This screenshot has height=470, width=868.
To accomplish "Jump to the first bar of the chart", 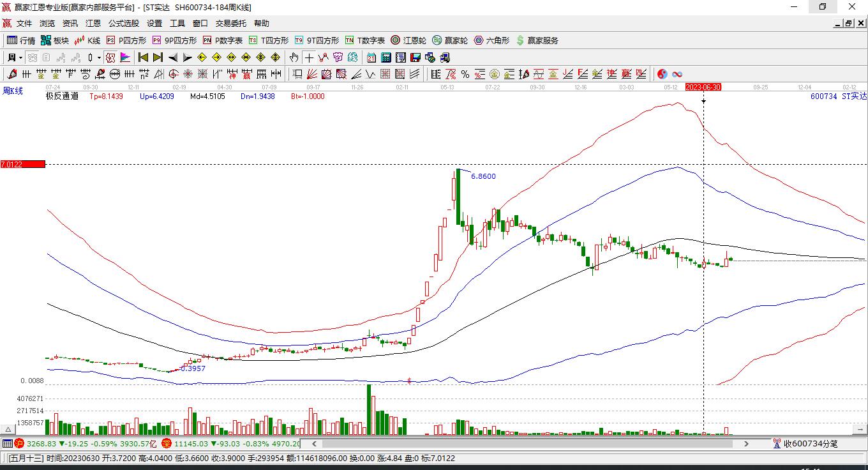I will (x=144, y=57).
